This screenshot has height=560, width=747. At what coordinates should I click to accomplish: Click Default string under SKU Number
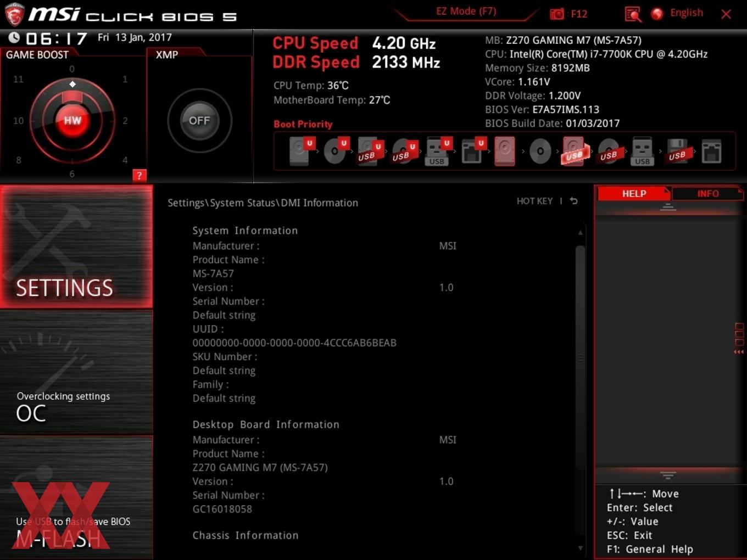tap(224, 371)
